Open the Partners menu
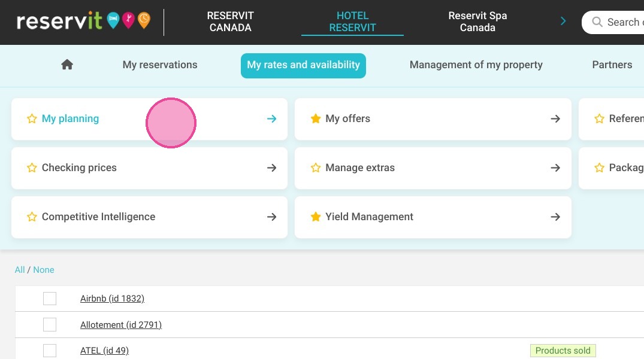The image size is (644, 359). (612, 65)
